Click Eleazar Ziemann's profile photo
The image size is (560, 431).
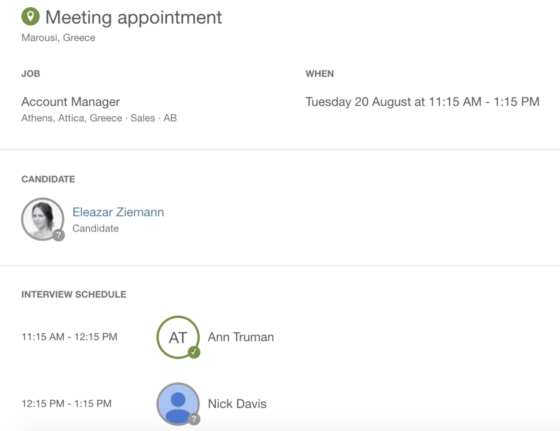point(42,219)
